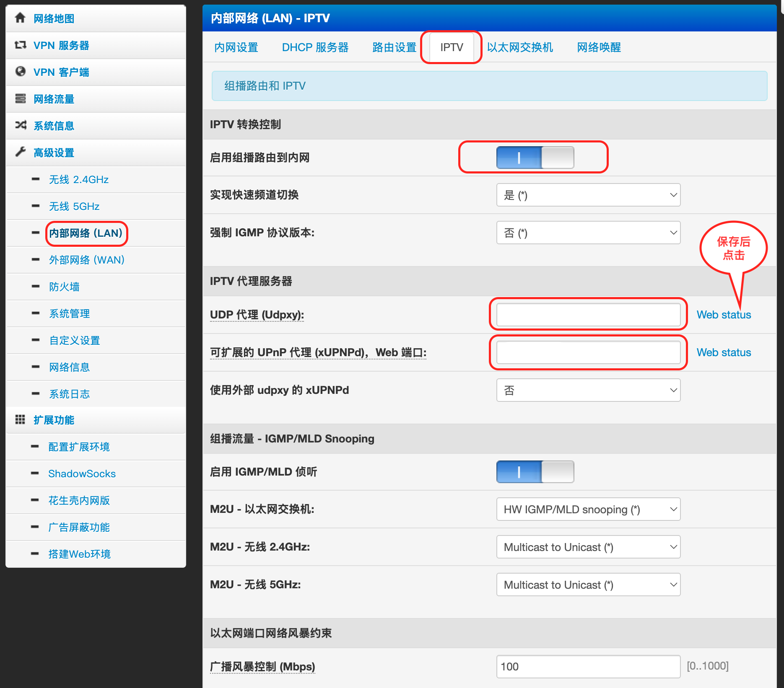Expand the 强制 IGMP 协议版本 dropdown

click(588, 233)
